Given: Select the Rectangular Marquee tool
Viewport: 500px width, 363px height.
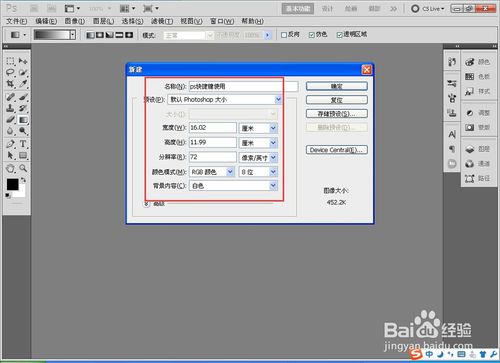Looking at the screenshot, I should point(10,61).
